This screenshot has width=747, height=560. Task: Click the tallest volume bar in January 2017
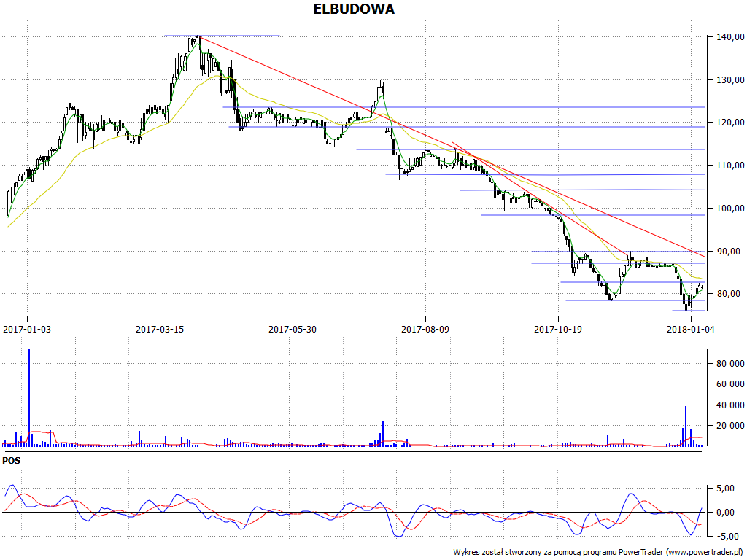(x=29, y=397)
